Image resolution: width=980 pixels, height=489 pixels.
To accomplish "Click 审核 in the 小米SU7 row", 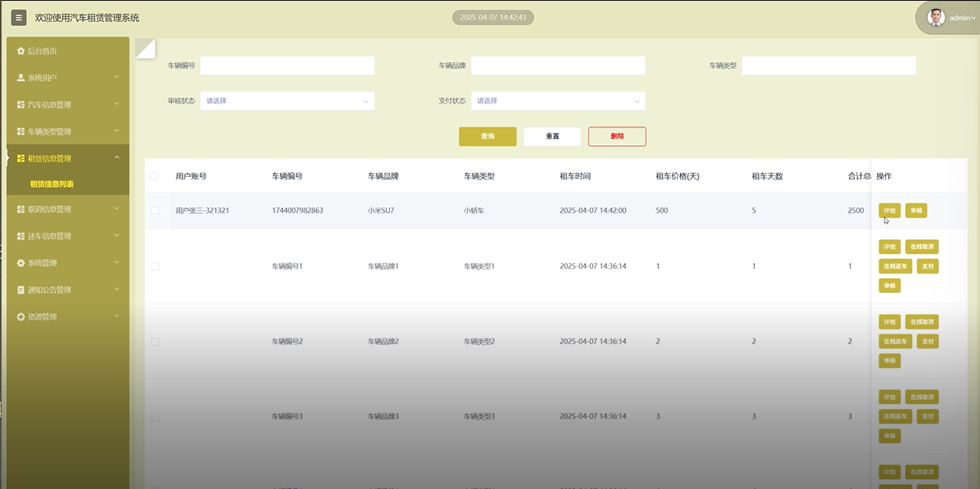I will [x=916, y=211].
